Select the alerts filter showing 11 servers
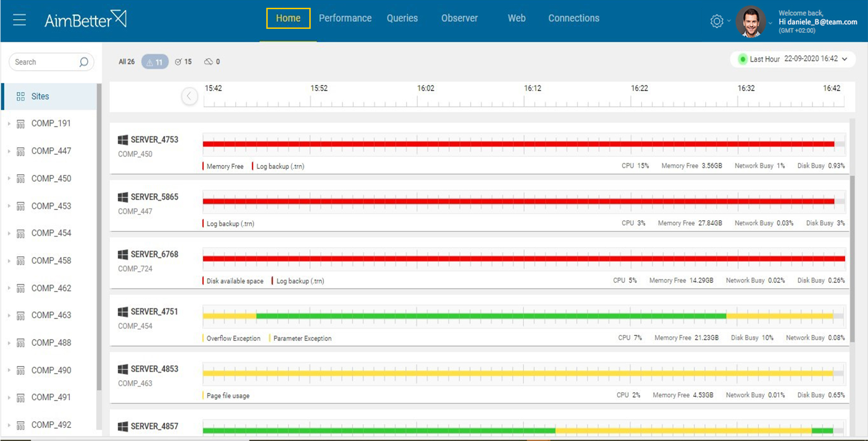 click(x=154, y=61)
